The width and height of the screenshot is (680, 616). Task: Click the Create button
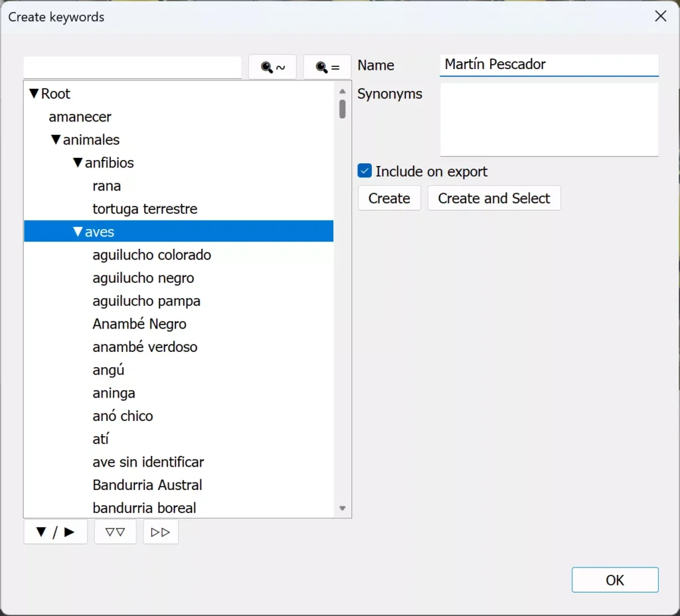click(389, 198)
